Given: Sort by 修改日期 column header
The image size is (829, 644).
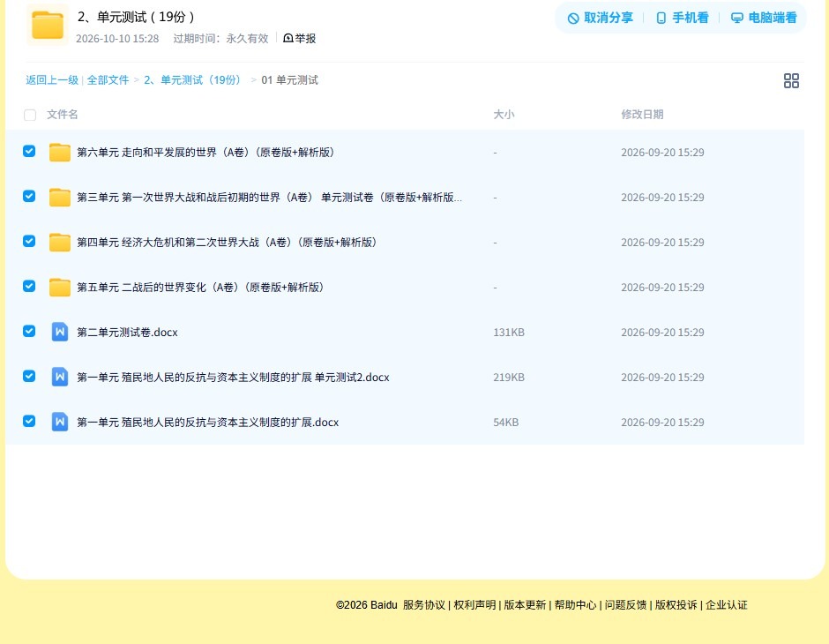Looking at the screenshot, I should click(642, 114).
